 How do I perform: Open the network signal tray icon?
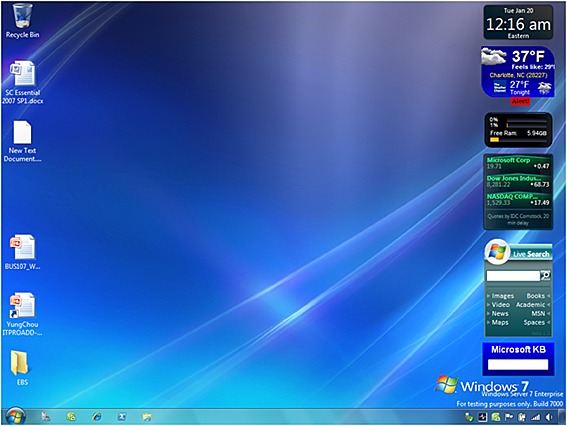tap(536, 417)
